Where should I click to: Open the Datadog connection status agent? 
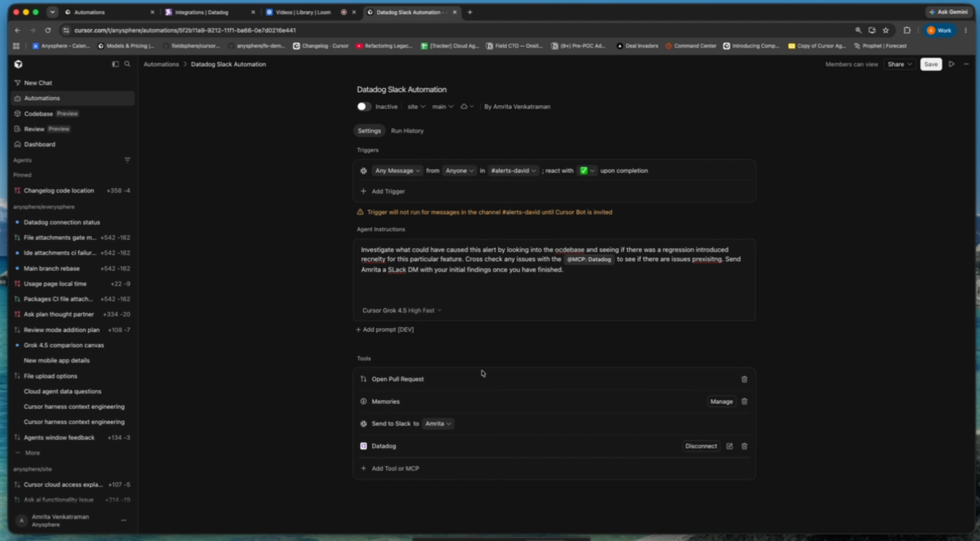pos(73,222)
